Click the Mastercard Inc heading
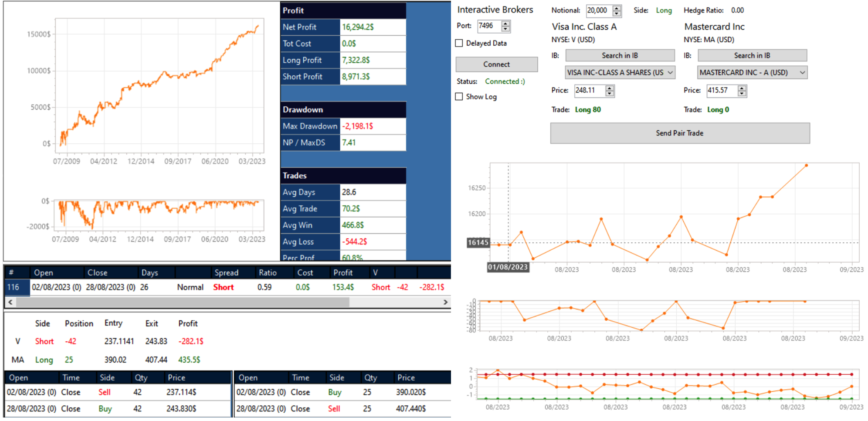868x421 pixels. coord(715,27)
